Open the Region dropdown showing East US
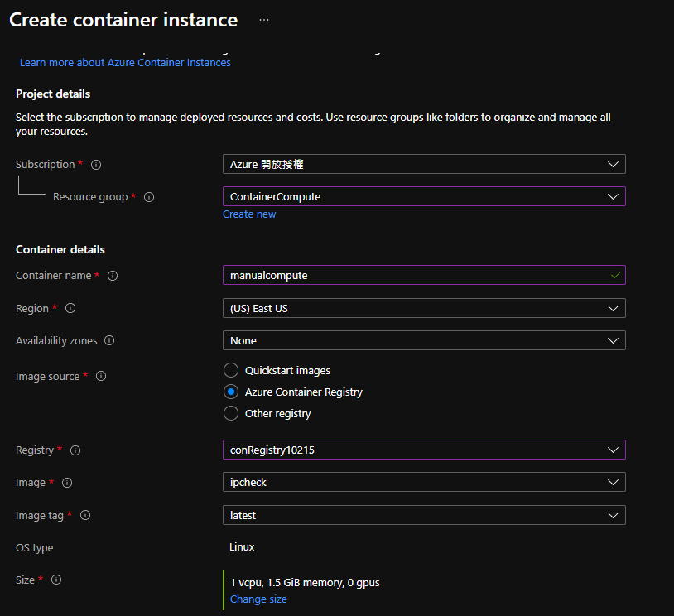Viewport: 674px width, 616px height. tap(424, 308)
